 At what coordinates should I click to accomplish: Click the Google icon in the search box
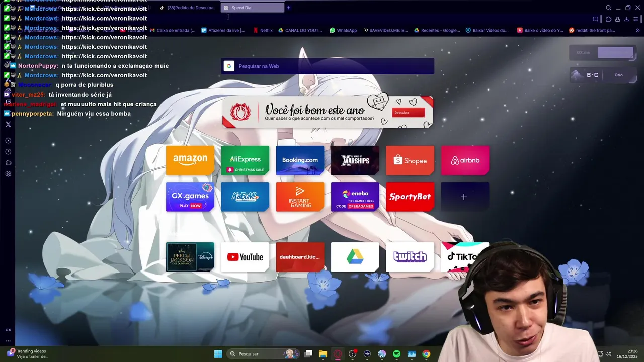tap(229, 66)
